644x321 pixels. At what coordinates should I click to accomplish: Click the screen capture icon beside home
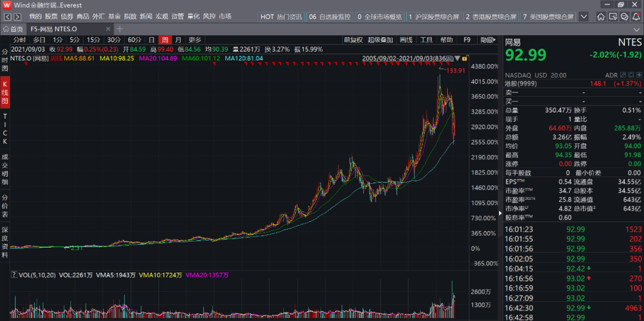[612, 17]
